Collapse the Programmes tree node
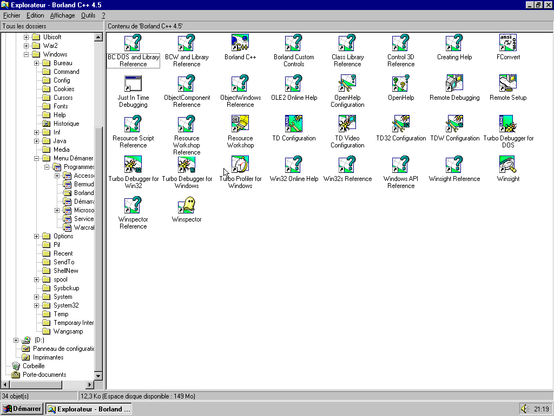Viewport: 554px width, 416px height. pyautogui.click(x=47, y=167)
